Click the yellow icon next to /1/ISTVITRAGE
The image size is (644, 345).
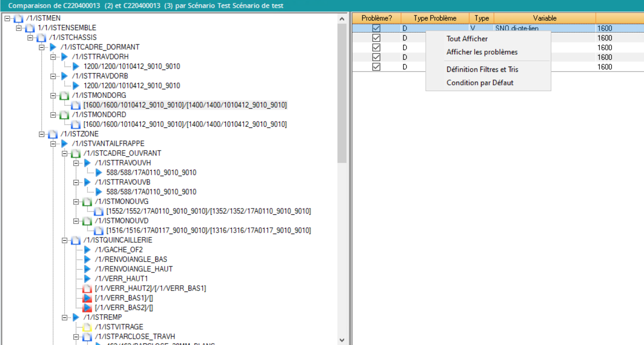click(87, 327)
